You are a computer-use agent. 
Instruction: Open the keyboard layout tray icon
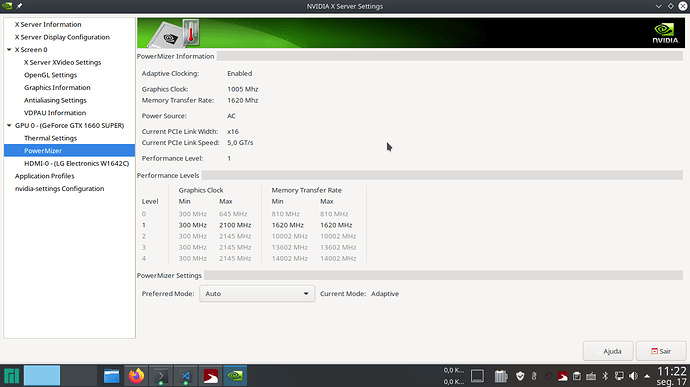pyautogui.click(x=591, y=376)
